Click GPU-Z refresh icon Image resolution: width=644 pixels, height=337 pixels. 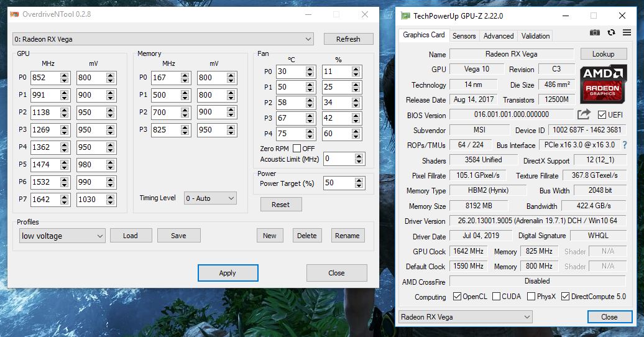[x=611, y=32]
